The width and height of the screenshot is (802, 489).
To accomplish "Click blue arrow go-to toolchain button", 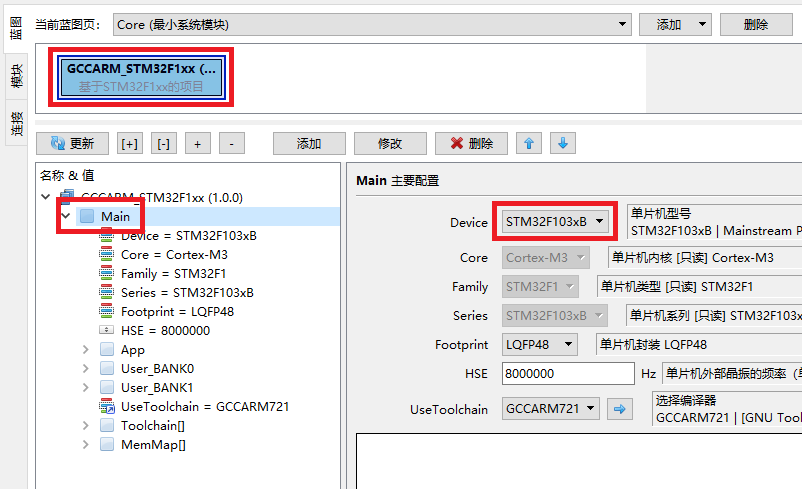I will click(x=619, y=409).
